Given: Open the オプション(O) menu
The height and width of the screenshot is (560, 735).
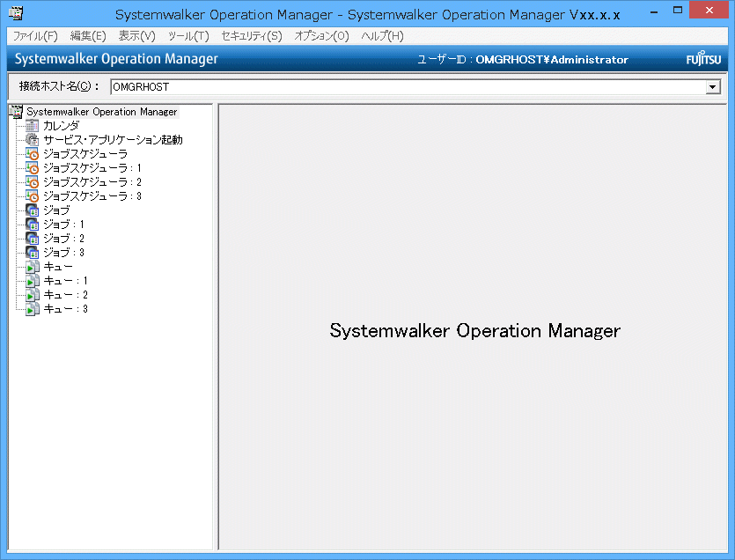Looking at the screenshot, I should [321, 36].
